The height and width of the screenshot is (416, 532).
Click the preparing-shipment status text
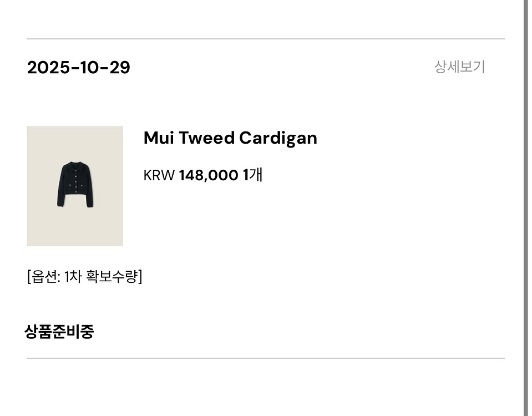59,331
